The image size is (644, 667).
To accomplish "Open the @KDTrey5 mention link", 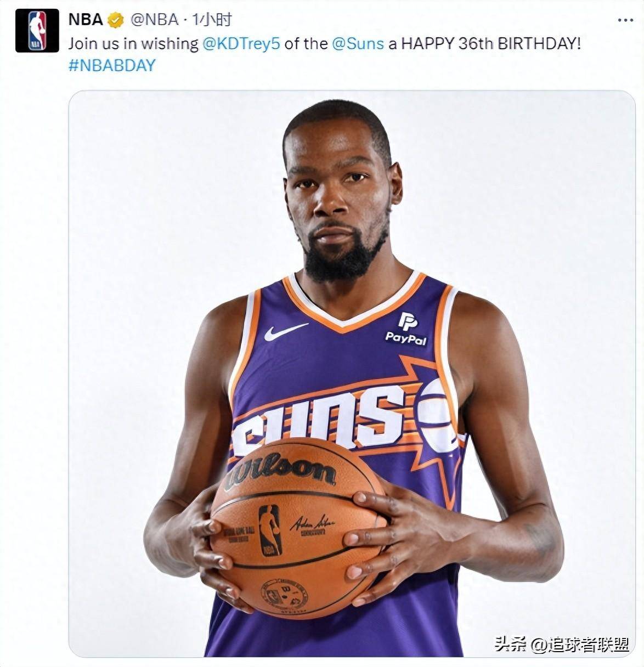I will [241, 44].
